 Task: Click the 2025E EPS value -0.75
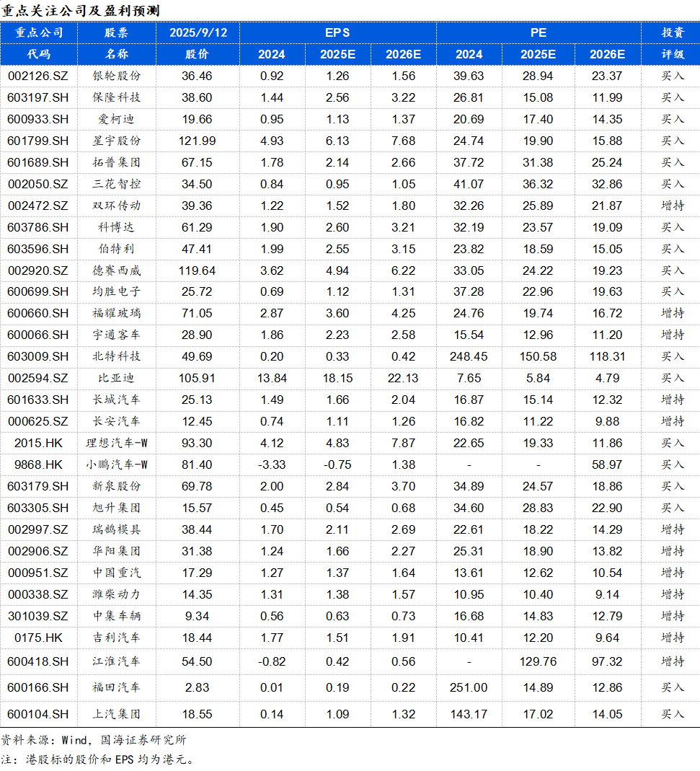click(x=337, y=465)
